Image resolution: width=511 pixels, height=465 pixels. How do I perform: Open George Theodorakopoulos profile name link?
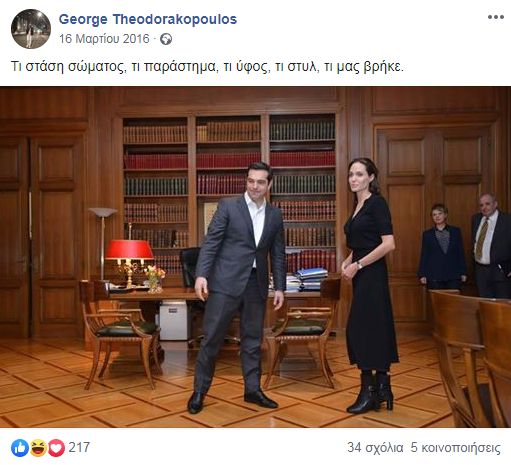point(148,19)
